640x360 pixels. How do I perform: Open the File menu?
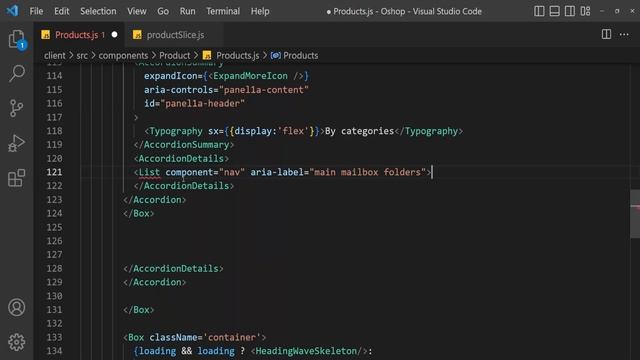36,11
